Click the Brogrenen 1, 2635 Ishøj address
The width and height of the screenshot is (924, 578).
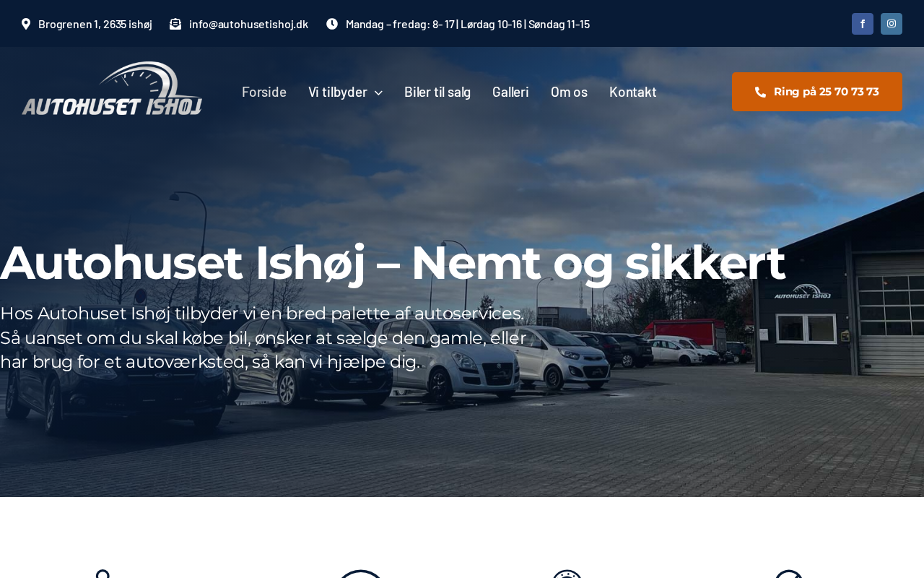[95, 24]
